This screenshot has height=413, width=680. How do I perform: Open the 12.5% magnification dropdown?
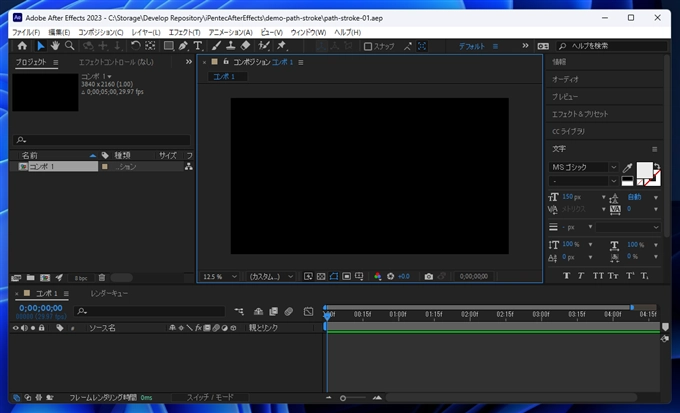coord(220,276)
